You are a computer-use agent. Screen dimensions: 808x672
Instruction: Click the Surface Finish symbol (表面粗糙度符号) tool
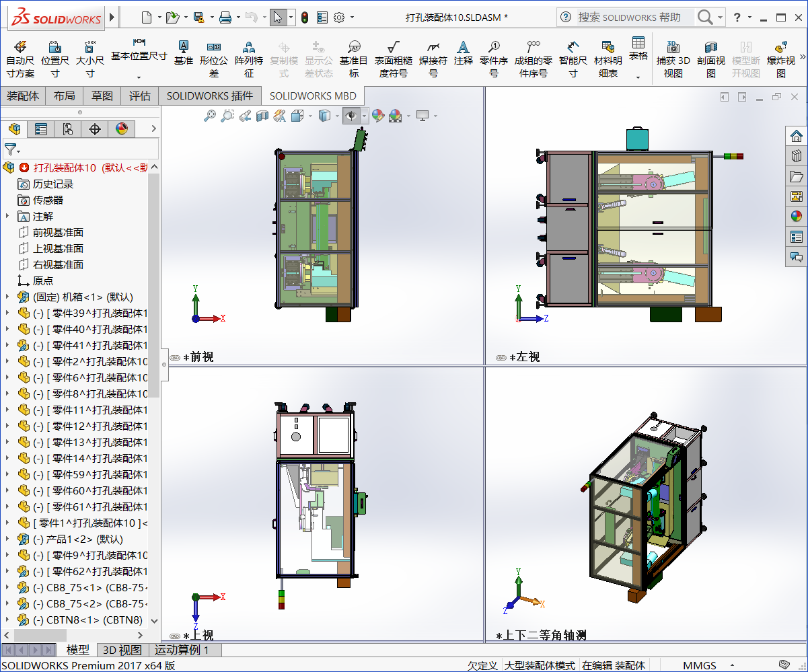point(394,58)
